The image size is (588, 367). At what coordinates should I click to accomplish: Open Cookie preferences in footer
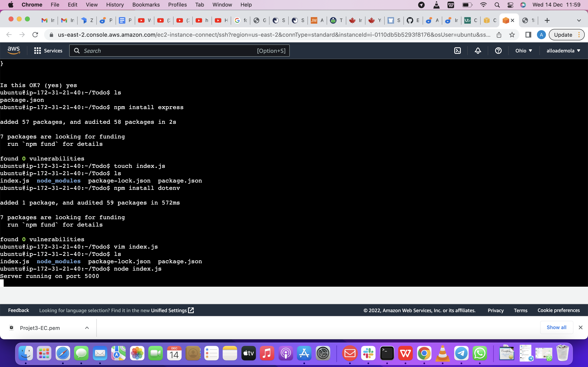click(558, 310)
